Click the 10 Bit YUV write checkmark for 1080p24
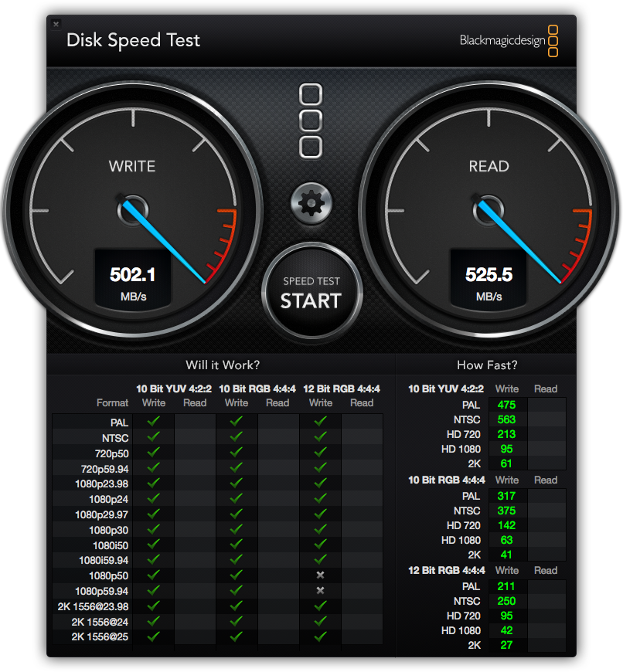This screenshot has height=672, width=623. [153, 498]
